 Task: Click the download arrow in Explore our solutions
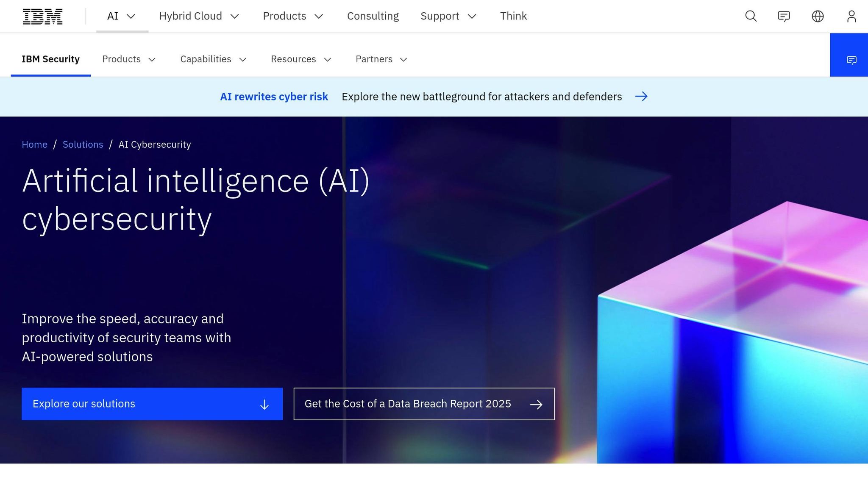click(264, 404)
